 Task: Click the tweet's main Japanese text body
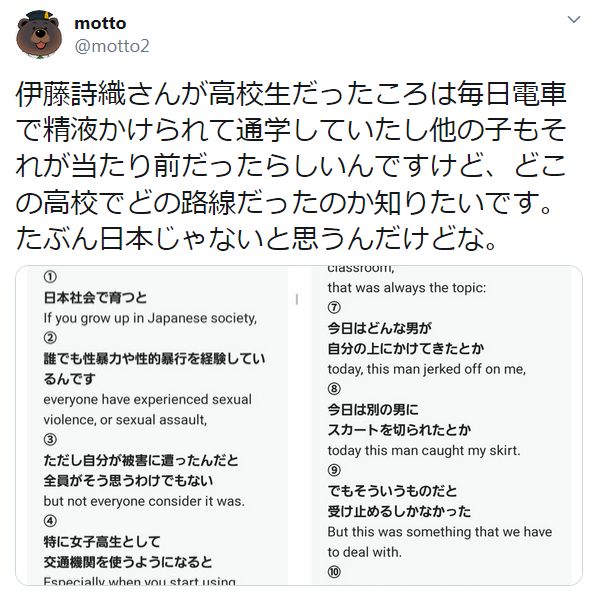tap(291, 166)
